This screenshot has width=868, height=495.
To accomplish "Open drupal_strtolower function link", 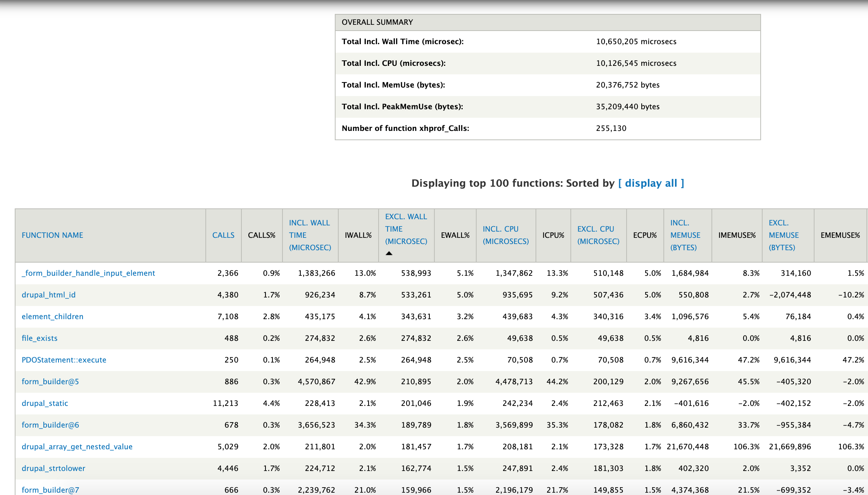I will coord(53,468).
